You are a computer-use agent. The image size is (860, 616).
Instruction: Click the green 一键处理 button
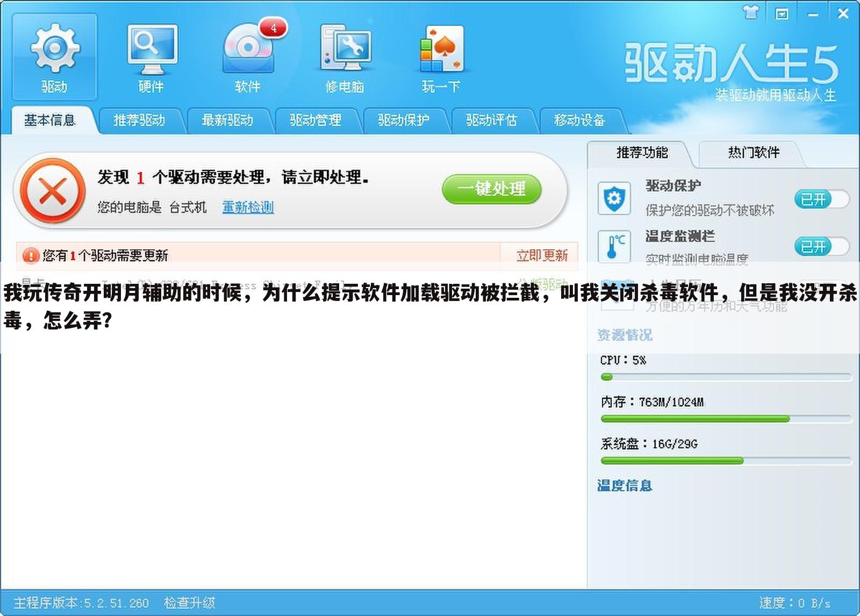coord(491,189)
